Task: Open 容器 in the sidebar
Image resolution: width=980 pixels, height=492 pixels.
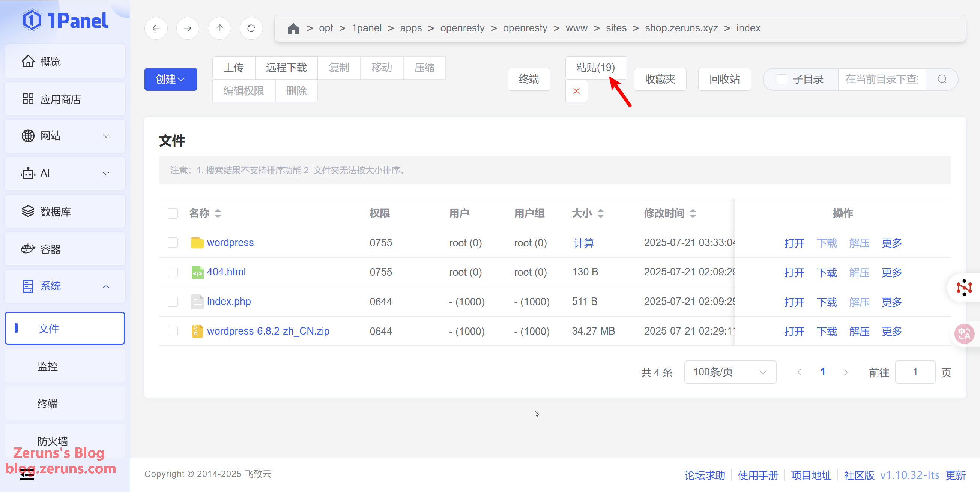Action: [65, 249]
